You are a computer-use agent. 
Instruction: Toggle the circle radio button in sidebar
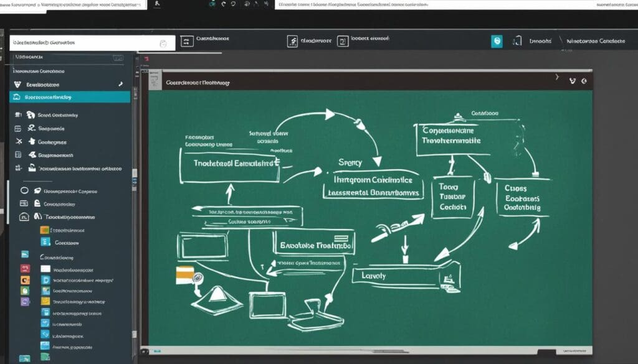pyautogui.click(x=25, y=191)
